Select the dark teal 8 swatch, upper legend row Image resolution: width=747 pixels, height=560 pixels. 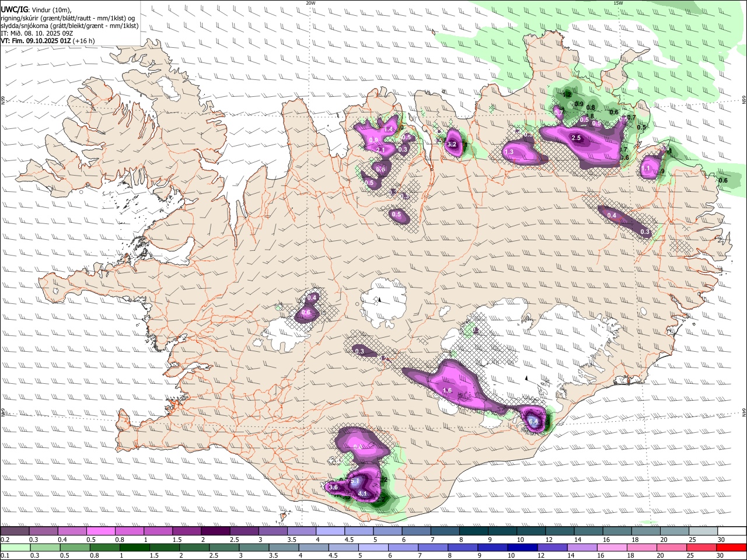[x=474, y=531]
